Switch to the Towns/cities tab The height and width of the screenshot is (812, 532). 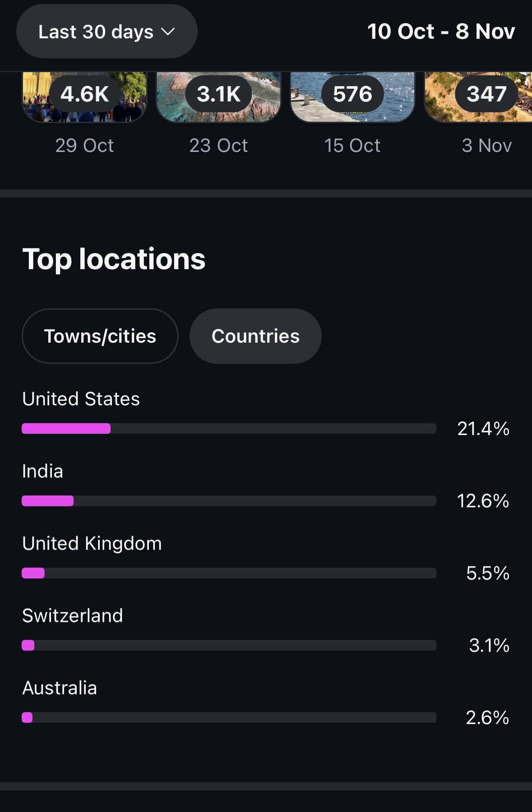[100, 336]
